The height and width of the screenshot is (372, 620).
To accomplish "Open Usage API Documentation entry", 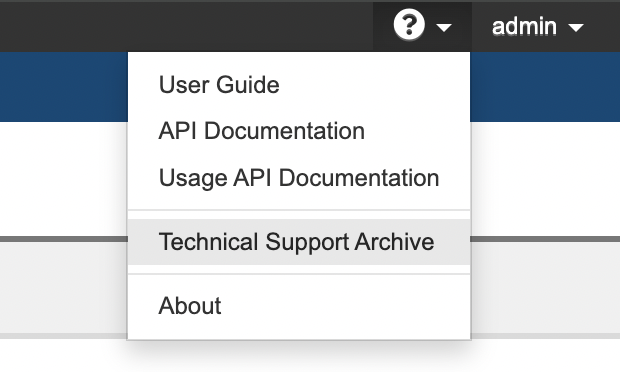I will [x=299, y=178].
